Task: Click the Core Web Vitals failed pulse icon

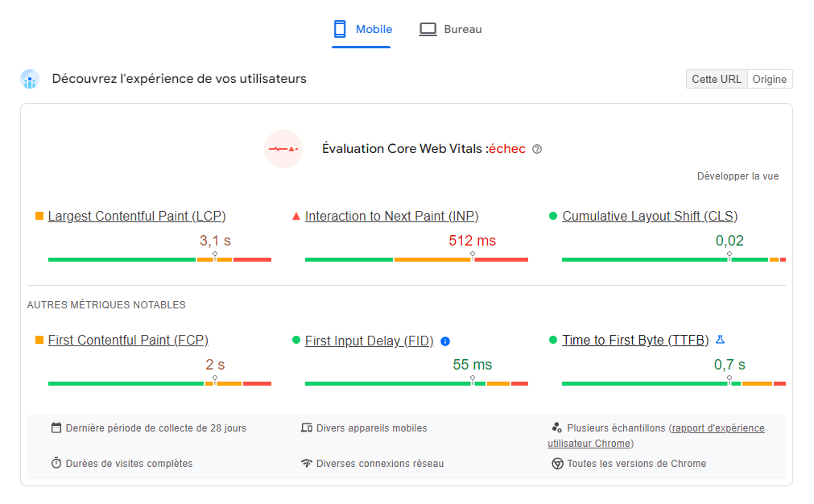Action: [x=283, y=149]
